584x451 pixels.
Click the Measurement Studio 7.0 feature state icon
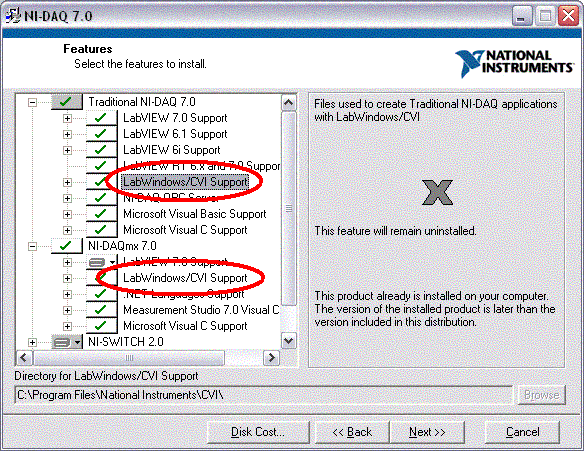point(101,310)
